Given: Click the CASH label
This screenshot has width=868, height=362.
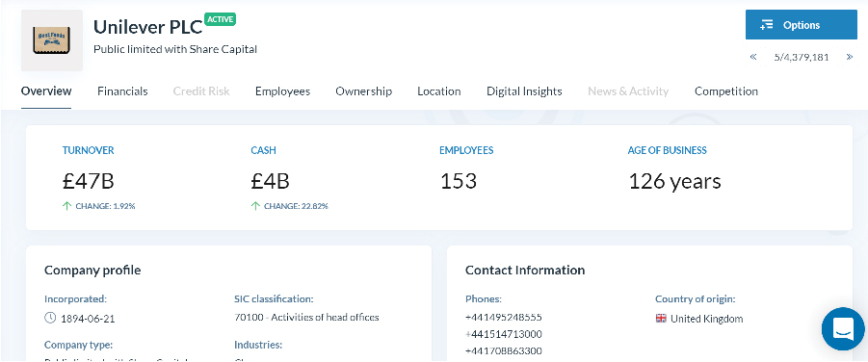Looking at the screenshot, I should [x=264, y=150].
